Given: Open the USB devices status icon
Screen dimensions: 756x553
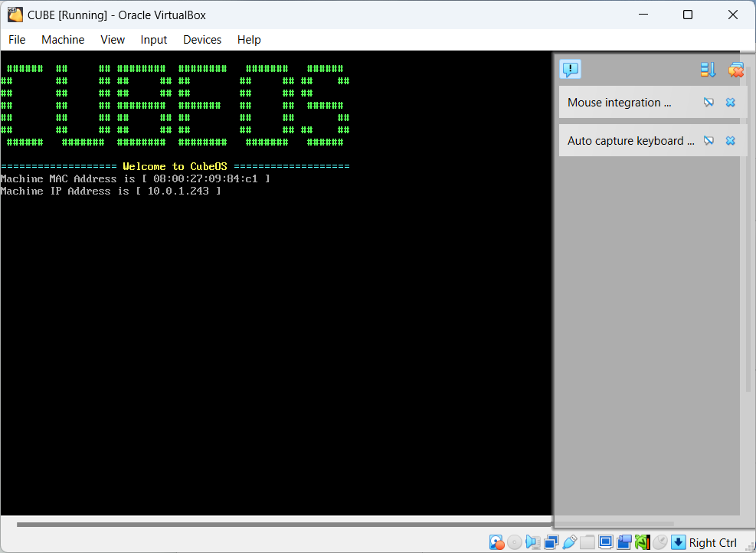Looking at the screenshot, I should tap(569, 542).
